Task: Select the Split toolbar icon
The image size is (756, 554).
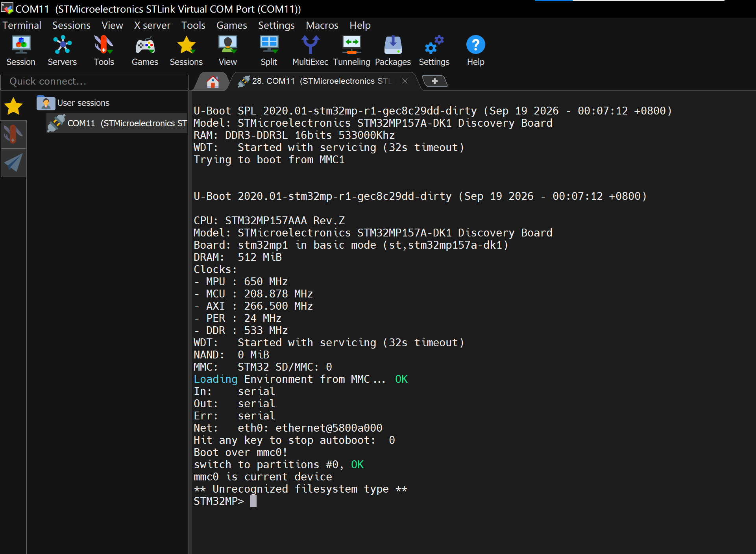Action: coord(269,51)
